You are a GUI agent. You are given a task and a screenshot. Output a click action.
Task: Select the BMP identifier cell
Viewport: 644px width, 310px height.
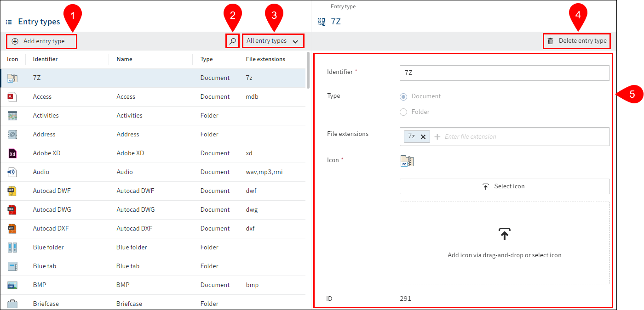coord(40,285)
